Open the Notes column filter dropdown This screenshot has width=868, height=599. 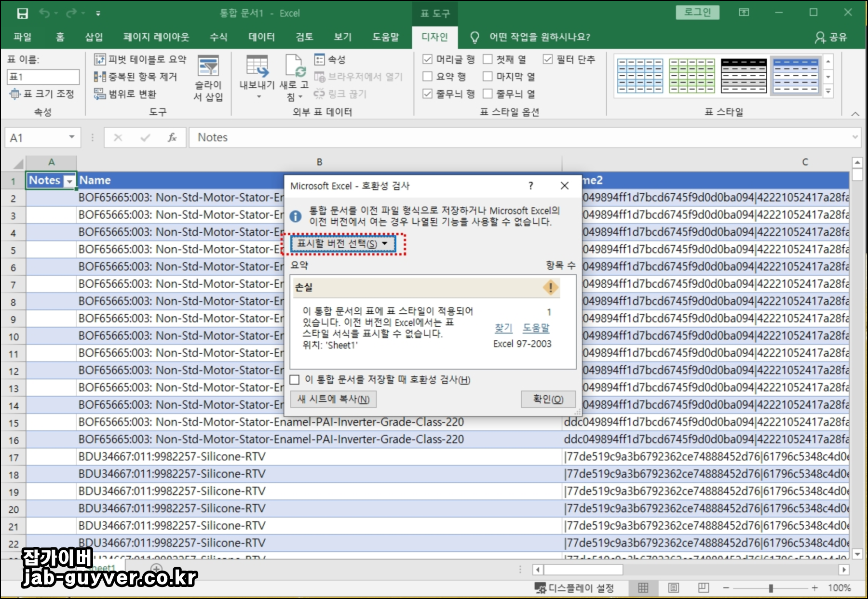tap(70, 181)
